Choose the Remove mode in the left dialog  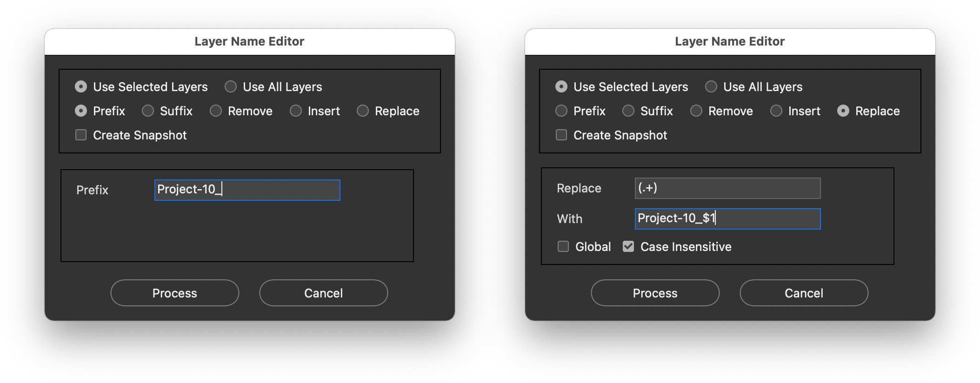click(x=215, y=111)
